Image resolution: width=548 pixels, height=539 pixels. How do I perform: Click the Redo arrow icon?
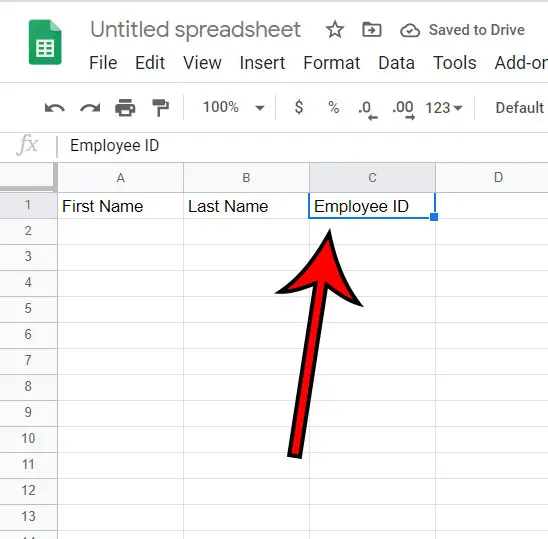click(x=90, y=108)
